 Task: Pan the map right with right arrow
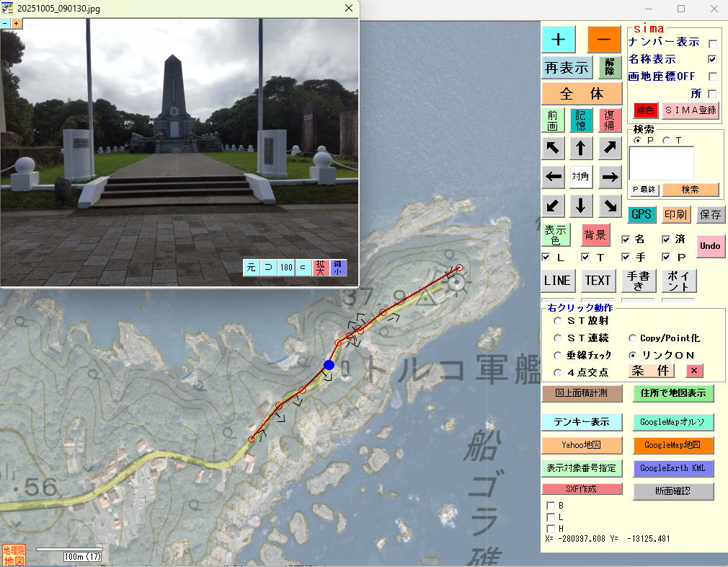tap(610, 177)
